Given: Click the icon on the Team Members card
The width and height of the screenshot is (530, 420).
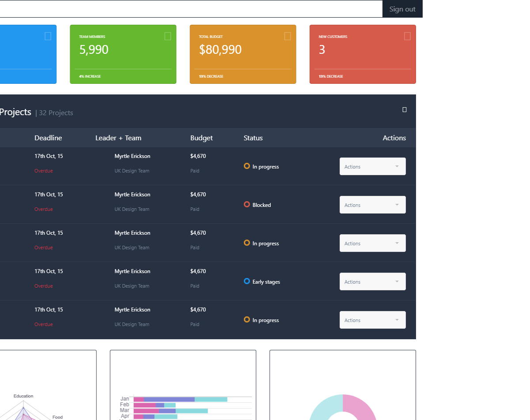Looking at the screenshot, I should [167, 36].
